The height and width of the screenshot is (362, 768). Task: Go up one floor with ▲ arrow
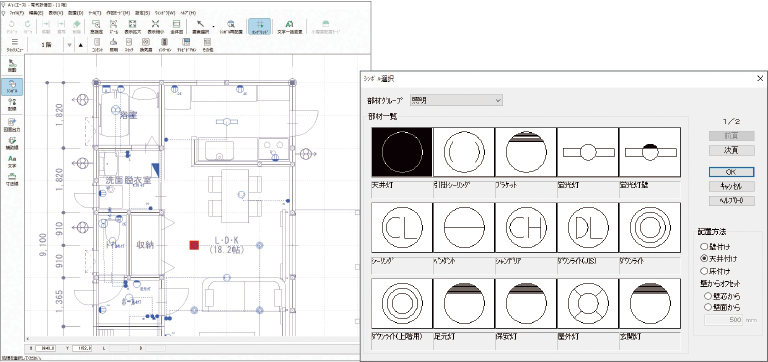tap(81, 45)
